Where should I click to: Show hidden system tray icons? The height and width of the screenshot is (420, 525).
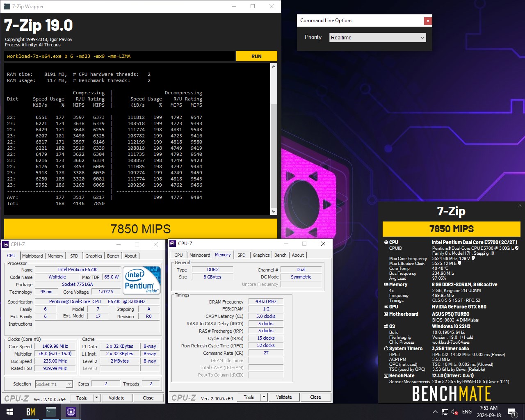point(435,412)
